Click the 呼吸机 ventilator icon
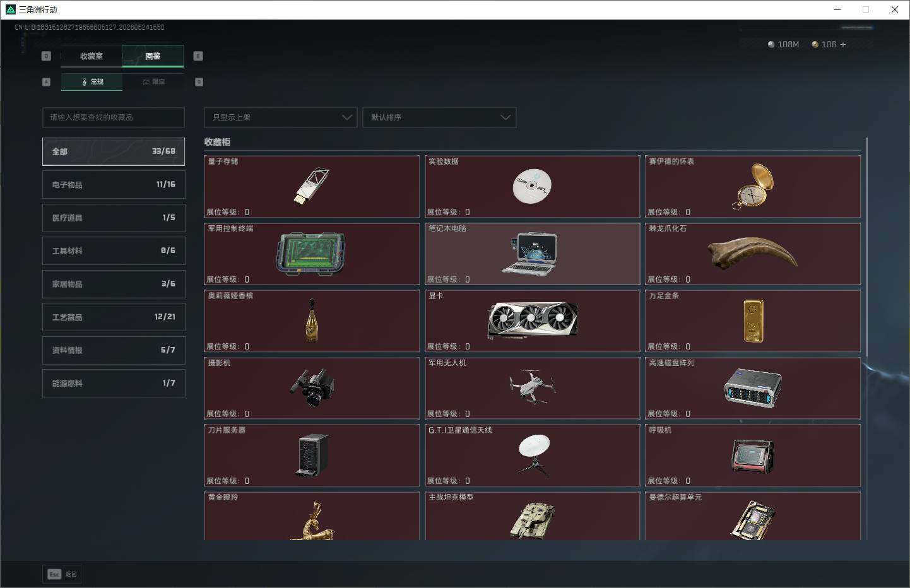The image size is (910, 588). tap(753, 456)
